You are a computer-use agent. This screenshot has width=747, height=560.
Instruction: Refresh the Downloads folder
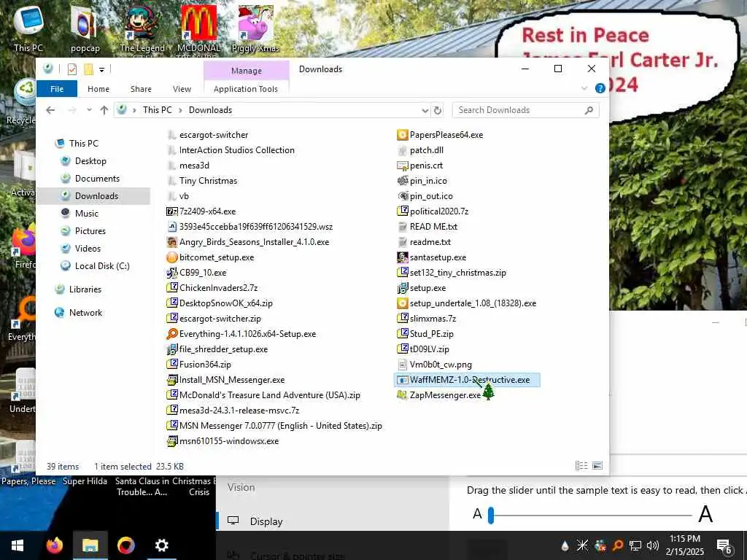(x=438, y=111)
